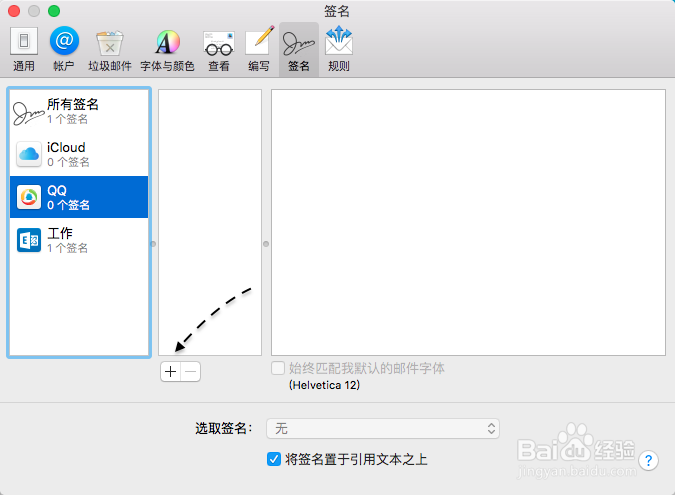This screenshot has height=495, width=675.
Task: Click the empty signature names list
Action: click(x=210, y=222)
